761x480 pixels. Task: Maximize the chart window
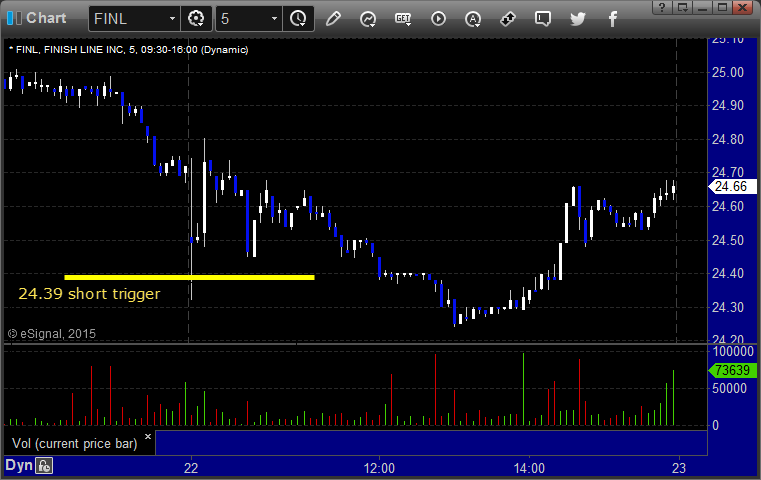[x=722, y=7]
